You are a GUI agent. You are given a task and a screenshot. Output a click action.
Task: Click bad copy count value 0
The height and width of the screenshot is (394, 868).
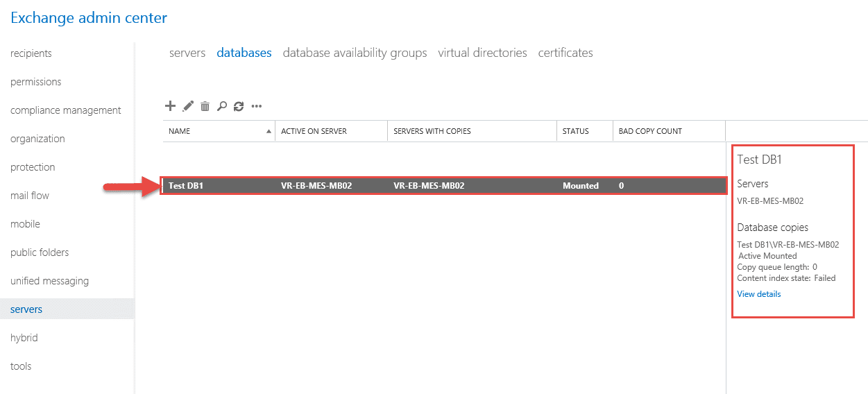621,186
